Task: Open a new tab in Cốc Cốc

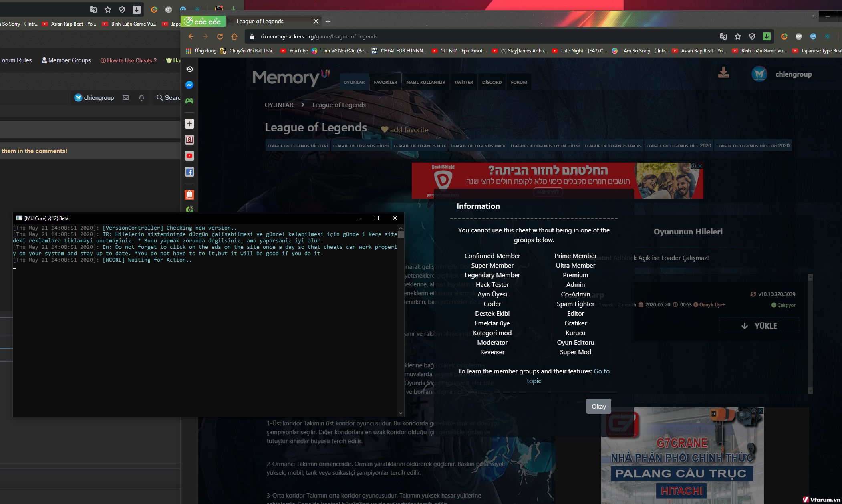Action: (x=328, y=21)
